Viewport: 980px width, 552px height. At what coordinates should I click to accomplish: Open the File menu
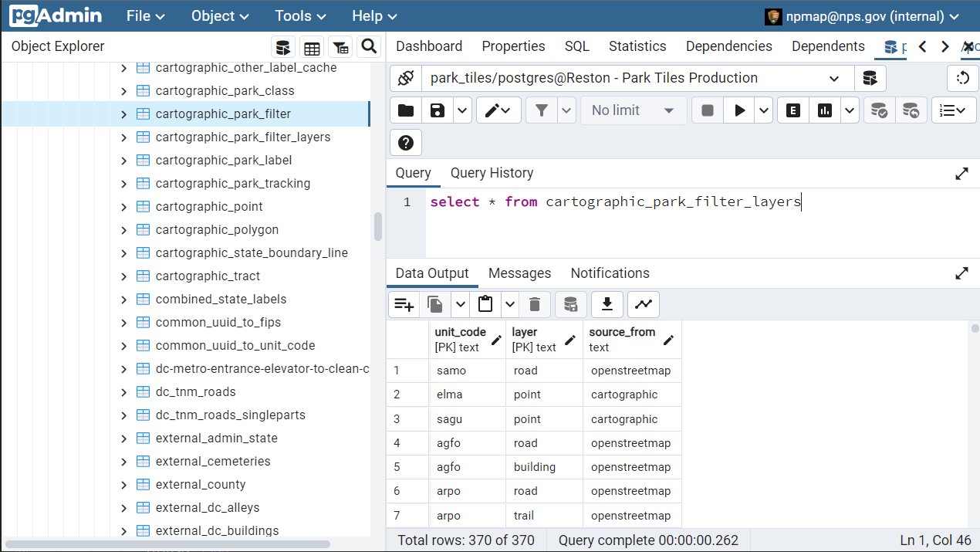(x=146, y=15)
